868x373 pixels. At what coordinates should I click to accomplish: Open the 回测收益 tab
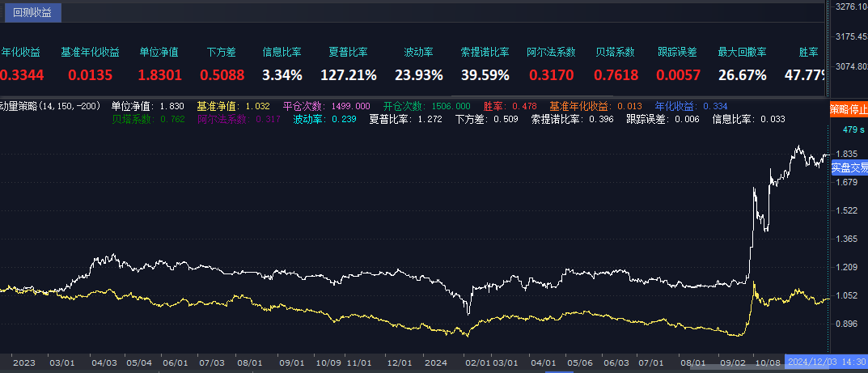click(32, 13)
